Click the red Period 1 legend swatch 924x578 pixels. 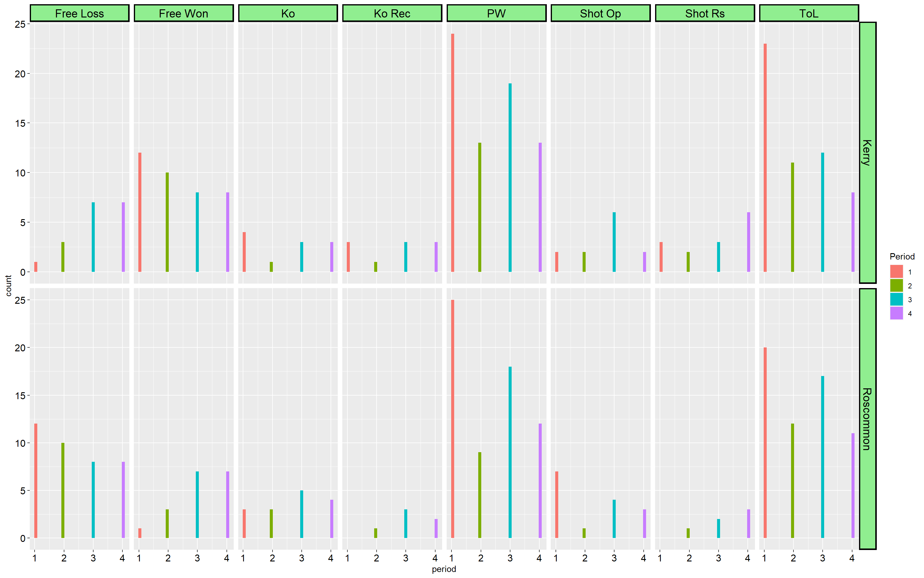point(897,272)
